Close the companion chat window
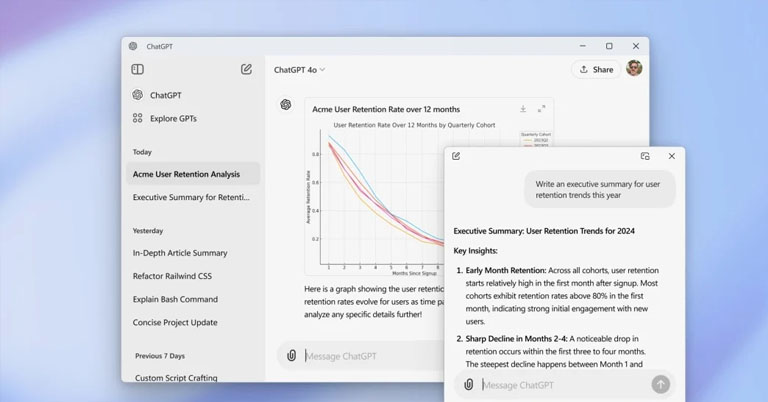Viewport: 768px width, 402px height. 671,156
